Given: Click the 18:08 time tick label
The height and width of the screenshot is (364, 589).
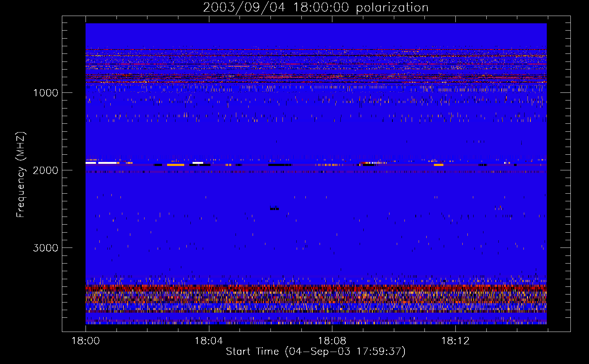Looking at the screenshot, I should [x=332, y=341].
